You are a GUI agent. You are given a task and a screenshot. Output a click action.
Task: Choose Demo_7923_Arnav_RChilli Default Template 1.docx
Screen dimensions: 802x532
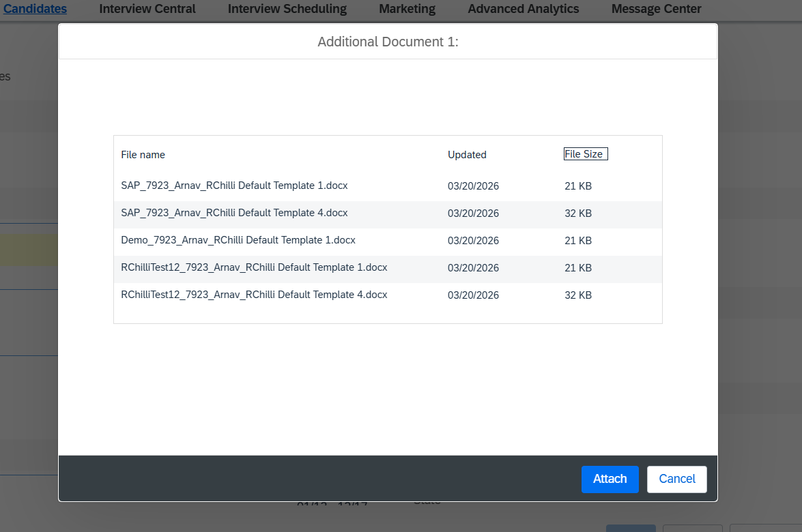tap(238, 240)
